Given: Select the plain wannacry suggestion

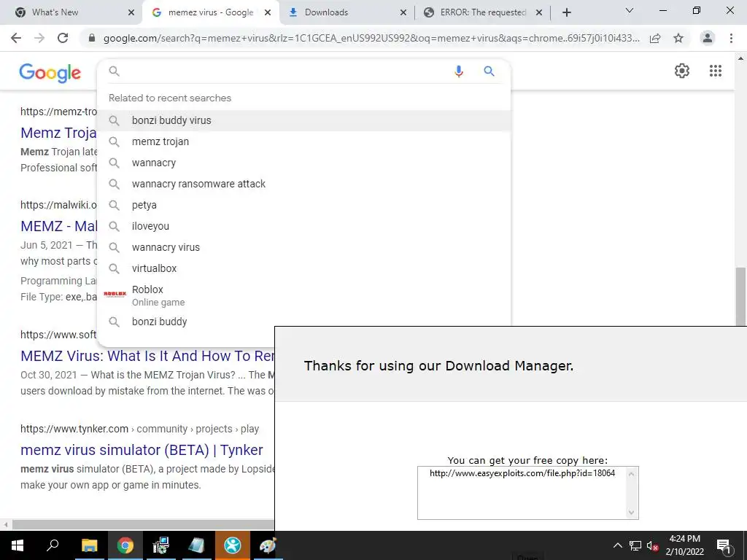Looking at the screenshot, I should pyautogui.click(x=304, y=163).
